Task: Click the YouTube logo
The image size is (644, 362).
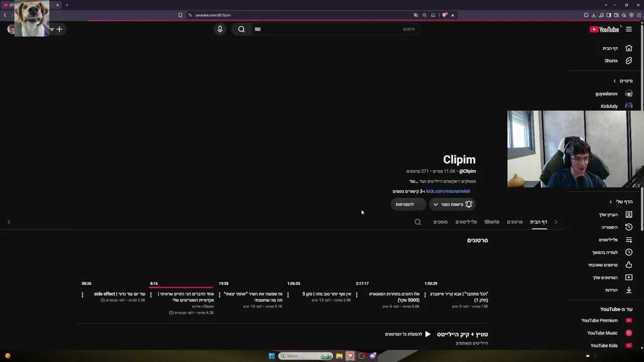Action: (x=604, y=29)
